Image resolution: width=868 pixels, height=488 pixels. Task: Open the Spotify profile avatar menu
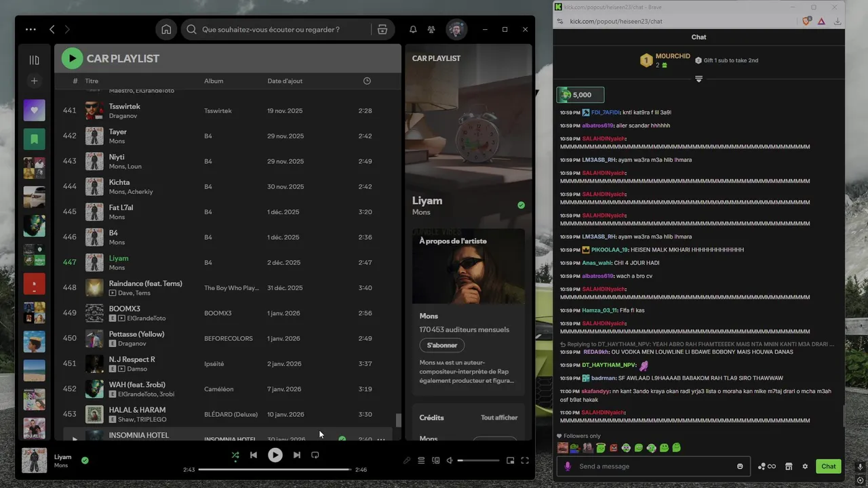pos(456,30)
